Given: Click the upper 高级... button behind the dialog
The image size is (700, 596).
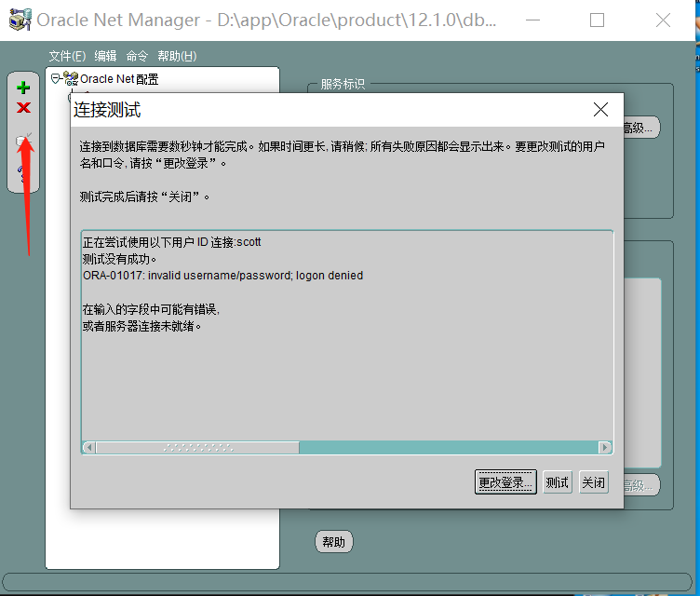Looking at the screenshot, I should coord(641,128).
